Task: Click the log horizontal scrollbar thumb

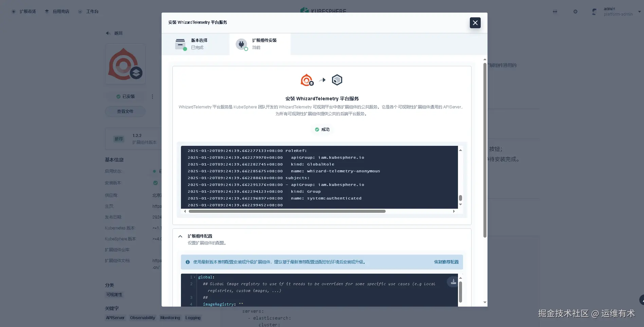Action: 287,211
